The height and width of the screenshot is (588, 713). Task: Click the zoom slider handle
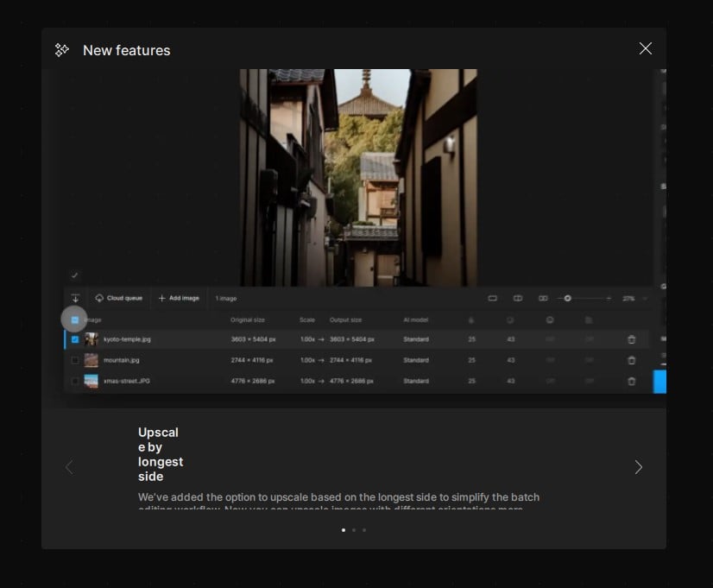pyautogui.click(x=567, y=298)
